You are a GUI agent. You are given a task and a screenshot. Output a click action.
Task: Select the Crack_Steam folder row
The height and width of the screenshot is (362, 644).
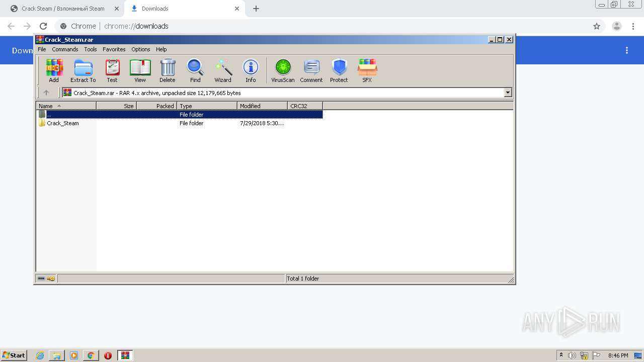click(x=180, y=123)
